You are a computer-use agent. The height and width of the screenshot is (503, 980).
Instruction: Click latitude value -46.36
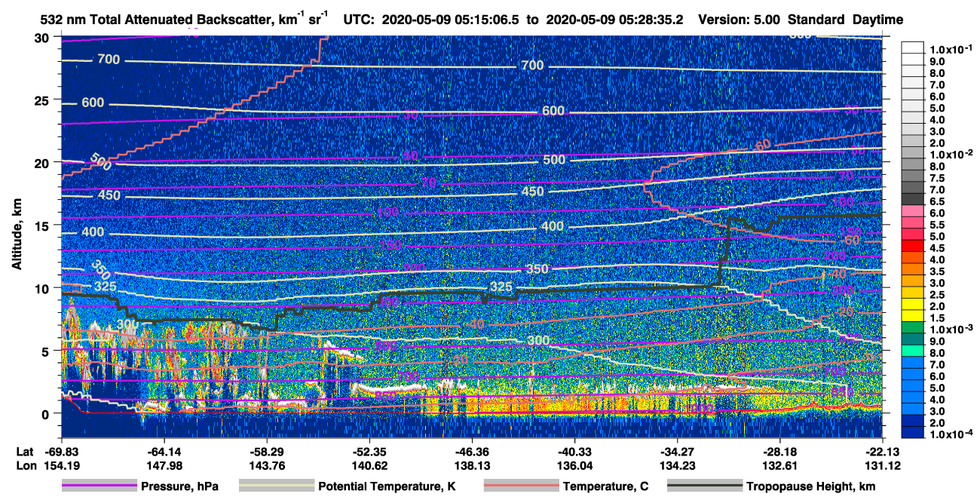pyautogui.click(x=472, y=452)
